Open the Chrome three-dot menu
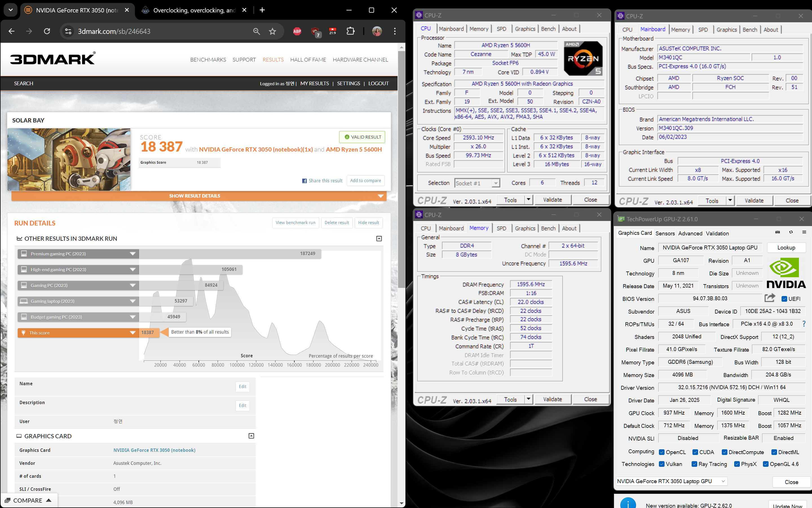The height and width of the screenshot is (508, 812). coord(395,31)
